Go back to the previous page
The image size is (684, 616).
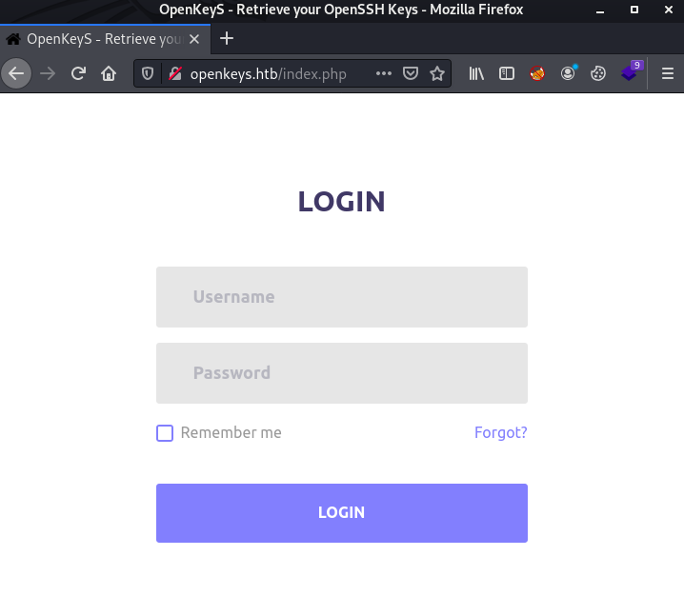16,73
